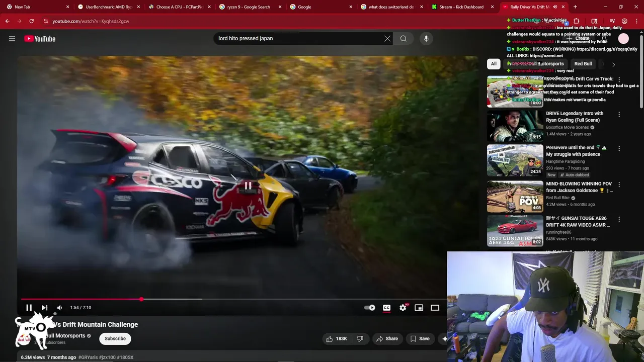The image size is (644, 362).
Task: Subscribe to the Red Bull Motorsports channel
Action: click(115, 338)
